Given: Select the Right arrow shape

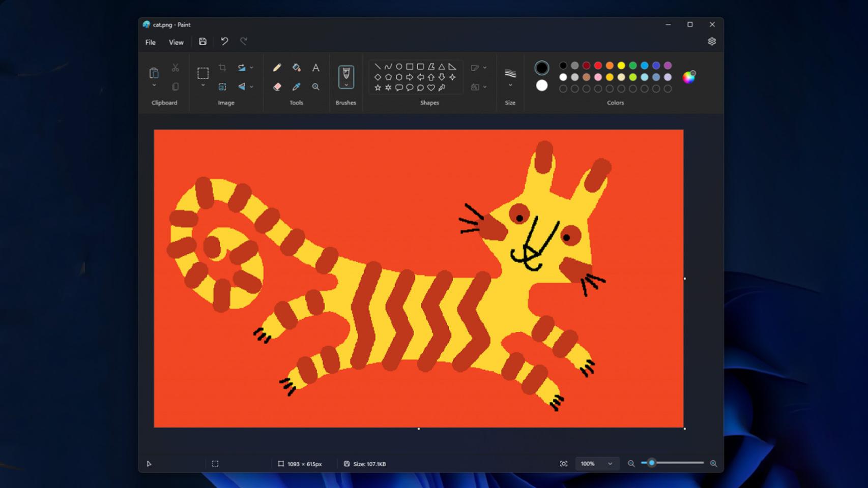Looking at the screenshot, I should coord(410,77).
